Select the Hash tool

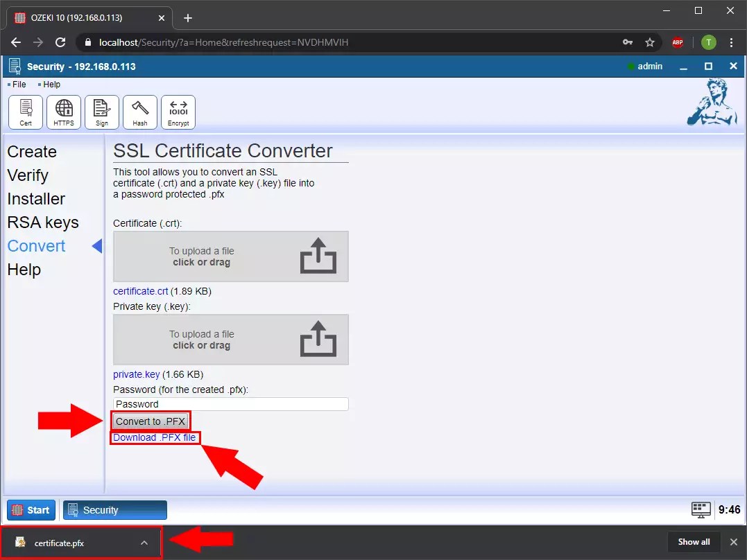139,112
